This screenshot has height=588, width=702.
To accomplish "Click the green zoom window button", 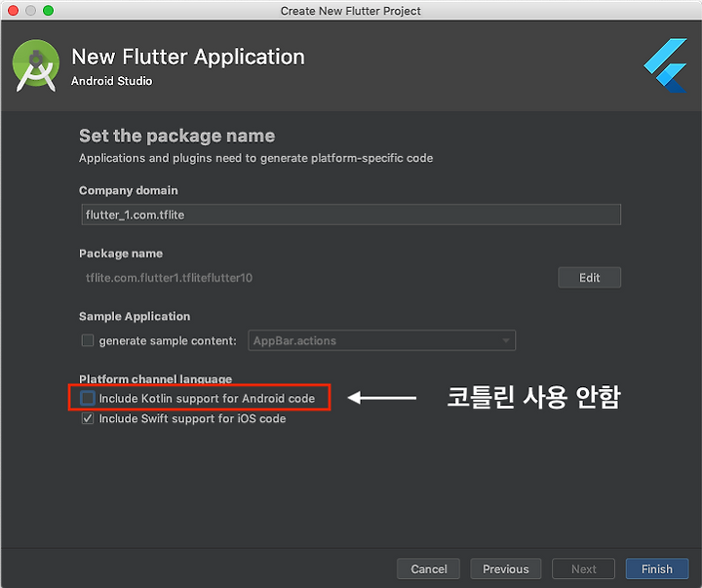I will (49, 11).
